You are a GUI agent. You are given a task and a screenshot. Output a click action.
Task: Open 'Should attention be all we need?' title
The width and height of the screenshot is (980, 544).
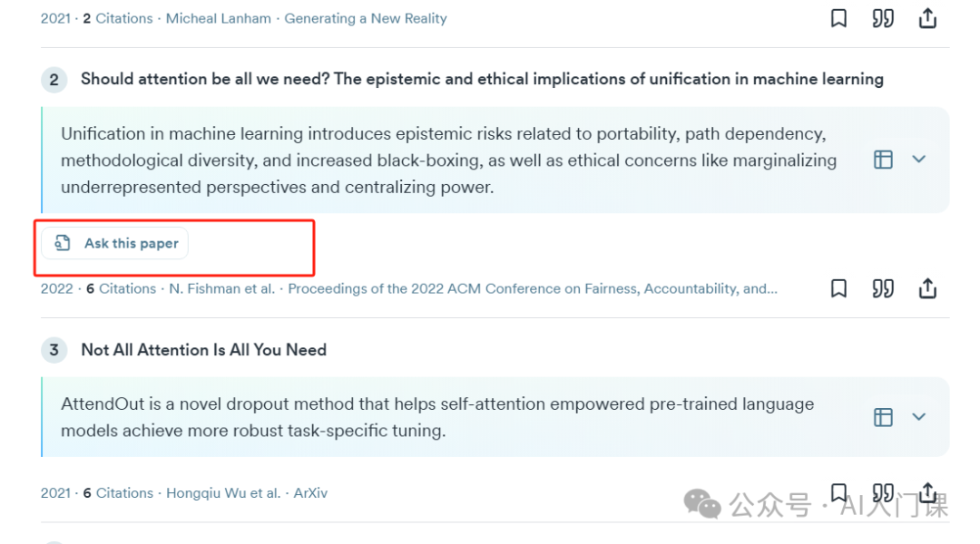(482, 79)
